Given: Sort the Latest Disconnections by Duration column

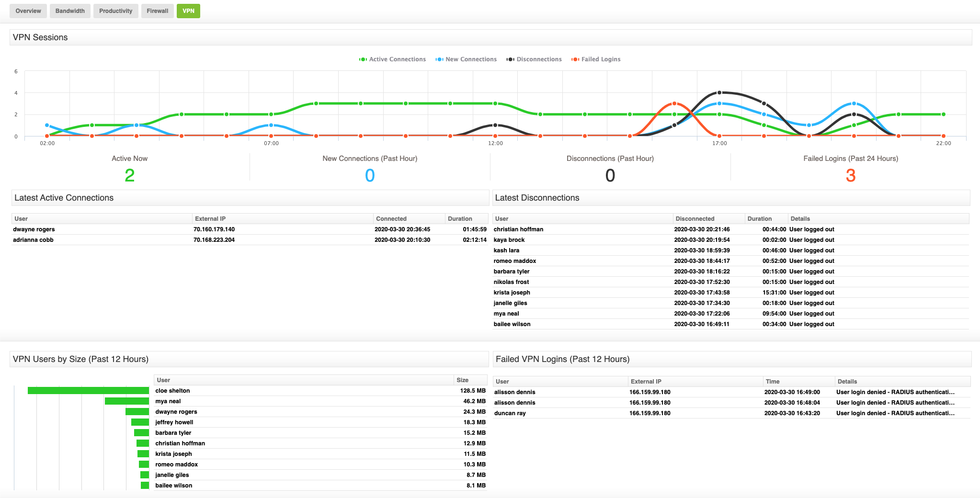Looking at the screenshot, I should click(760, 218).
